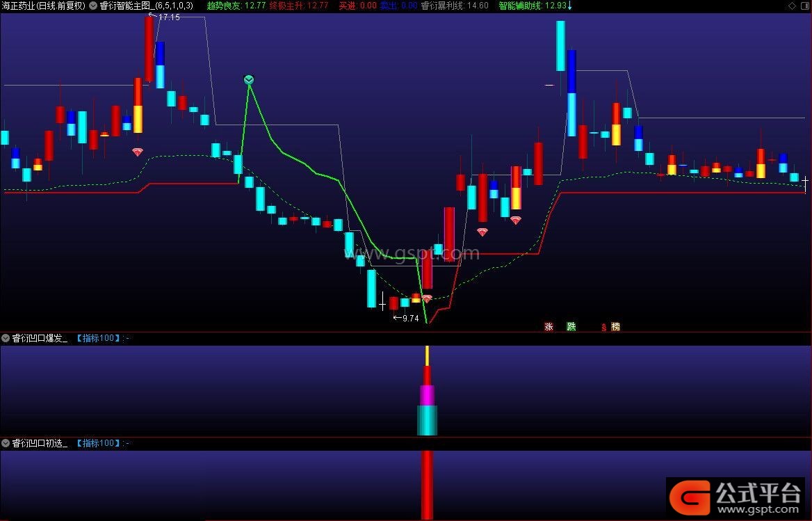Click the 趋势良友: 12.77 value
The image size is (812, 521).
click(236, 6)
